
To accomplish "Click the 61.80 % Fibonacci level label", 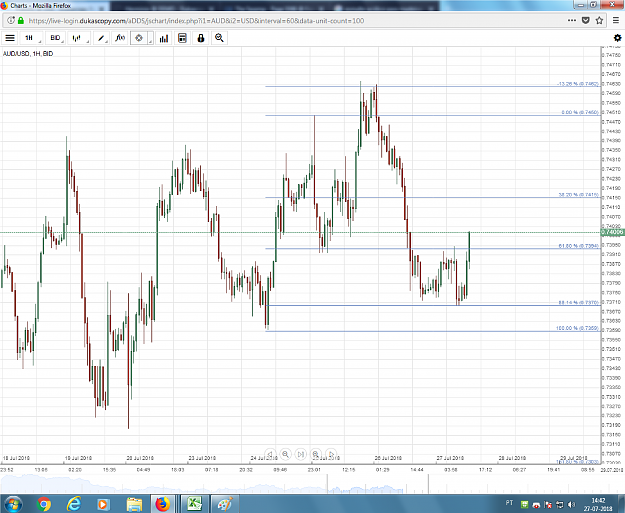I will pos(578,246).
